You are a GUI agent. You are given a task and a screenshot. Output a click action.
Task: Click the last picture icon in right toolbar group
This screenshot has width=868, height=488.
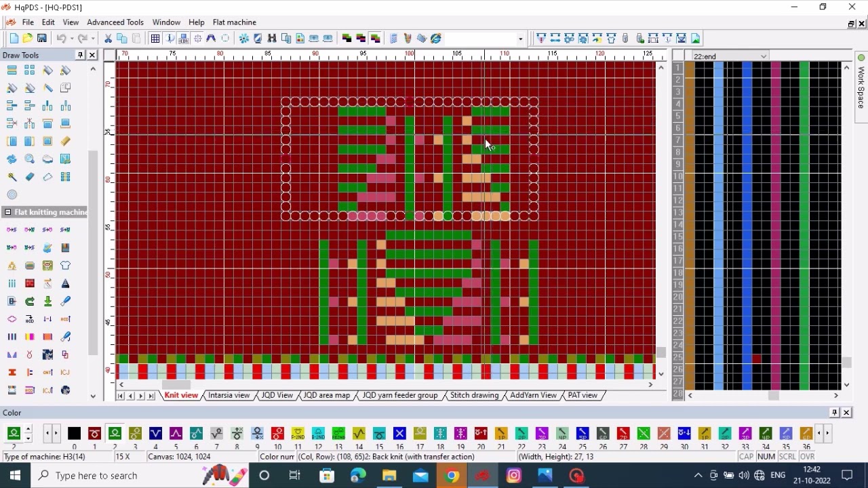pos(696,39)
